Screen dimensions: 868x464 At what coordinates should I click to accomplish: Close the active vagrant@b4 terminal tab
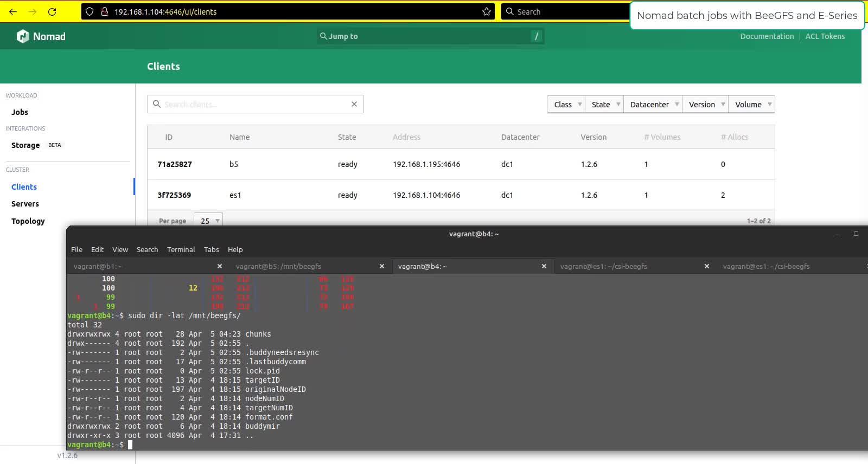point(544,266)
